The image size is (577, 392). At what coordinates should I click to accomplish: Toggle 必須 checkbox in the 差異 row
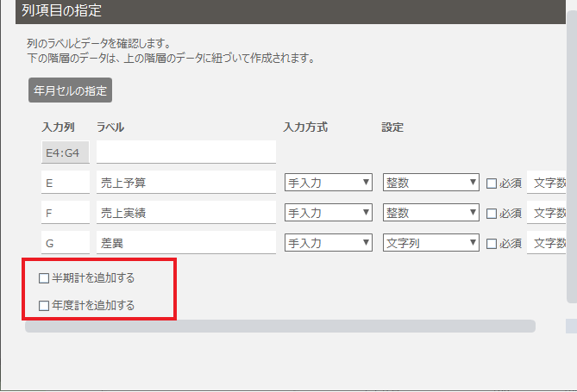[x=492, y=243]
